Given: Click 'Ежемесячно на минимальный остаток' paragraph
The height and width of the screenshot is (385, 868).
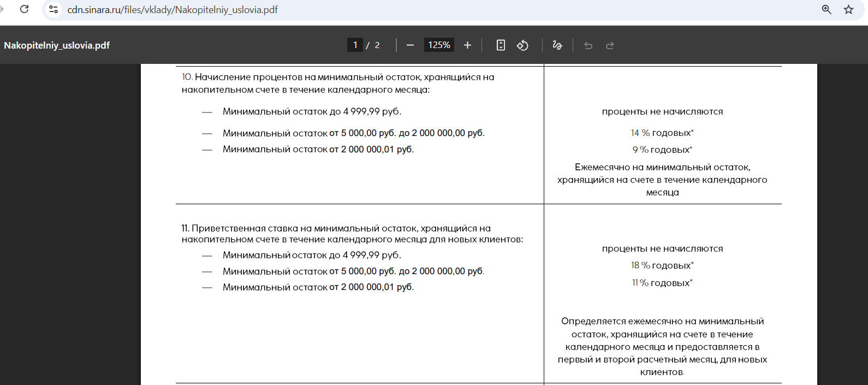Looking at the screenshot, I should (662, 180).
